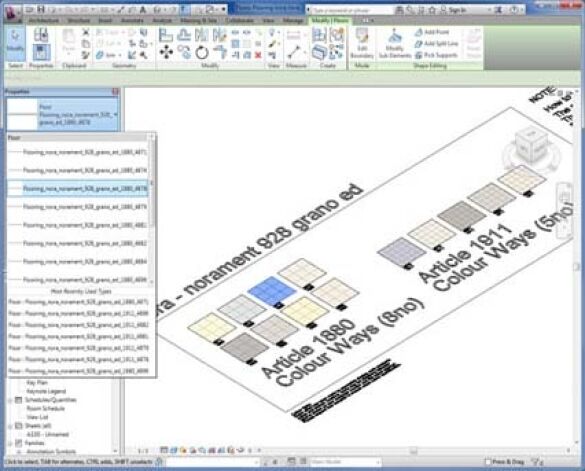585x471 pixels.
Task: Toggle the large Properties palette button
Action: [41, 53]
